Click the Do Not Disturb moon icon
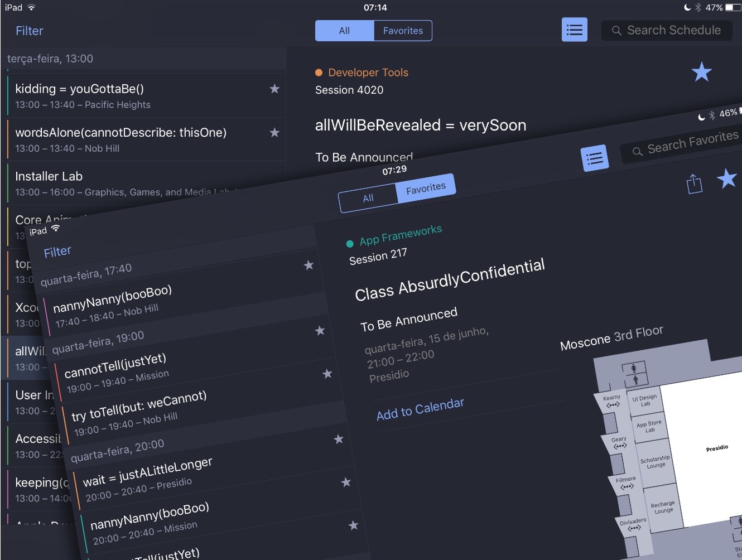The width and height of the screenshot is (742, 560). [687, 7]
